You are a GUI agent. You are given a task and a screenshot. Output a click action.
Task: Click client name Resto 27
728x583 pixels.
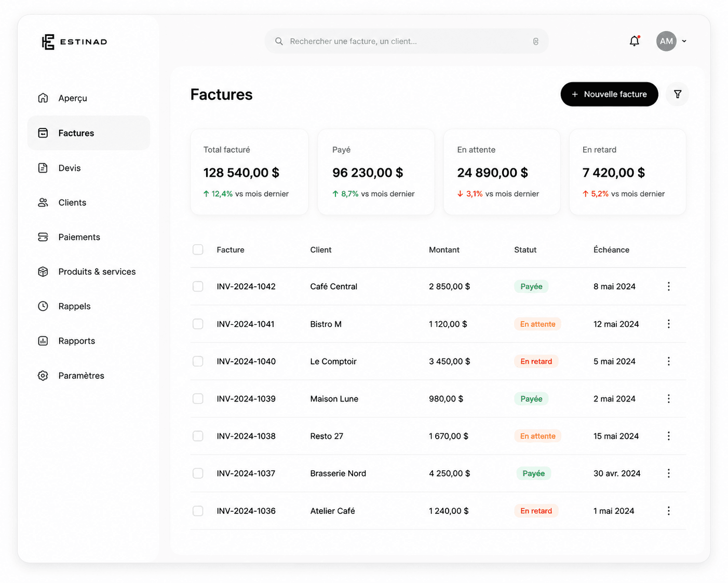click(x=327, y=436)
